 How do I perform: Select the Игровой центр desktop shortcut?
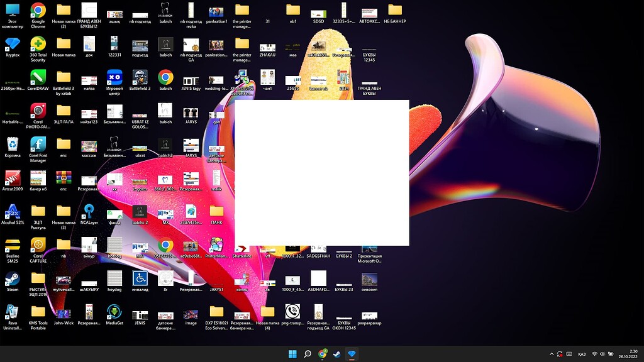pos(114,77)
